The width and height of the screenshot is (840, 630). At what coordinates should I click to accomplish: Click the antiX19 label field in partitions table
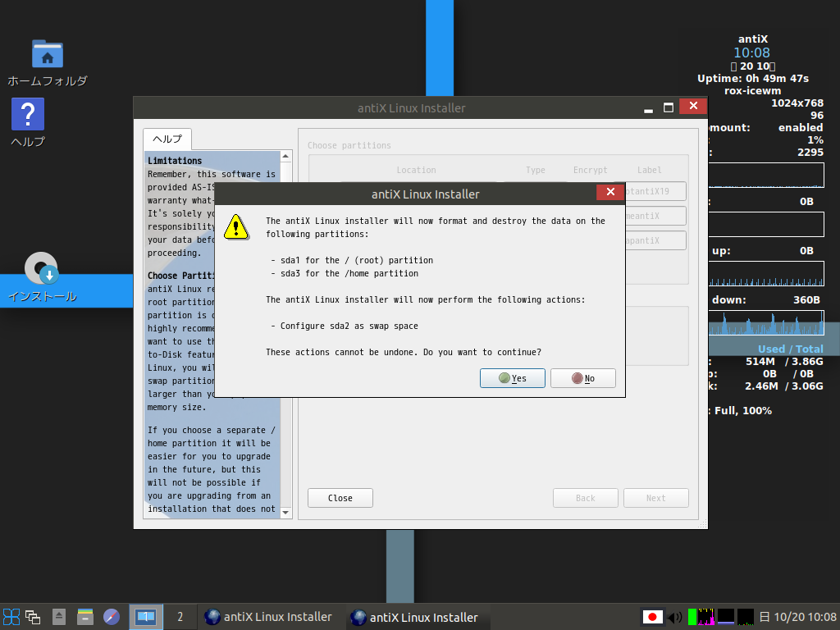[x=655, y=191]
